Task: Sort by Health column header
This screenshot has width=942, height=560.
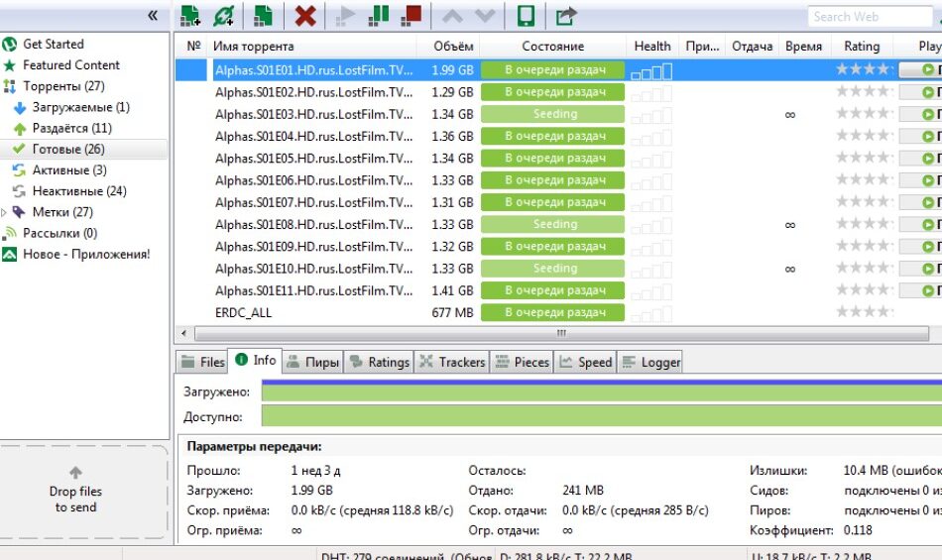Action: [x=652, y=47]
